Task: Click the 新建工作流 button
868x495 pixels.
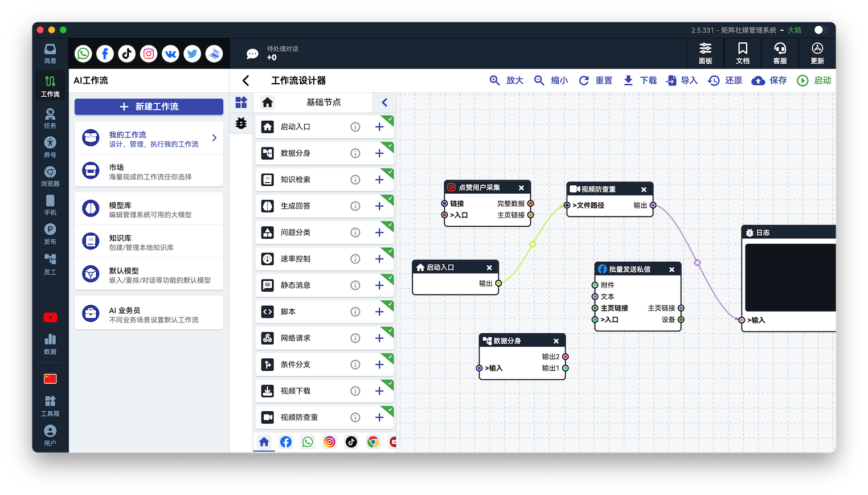Action: [x=149, y=107]
